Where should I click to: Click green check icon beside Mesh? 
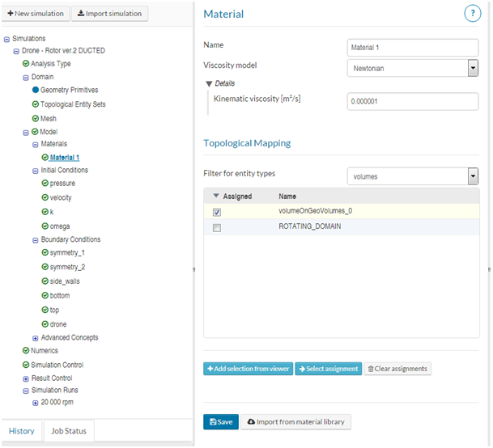(36, 118)
